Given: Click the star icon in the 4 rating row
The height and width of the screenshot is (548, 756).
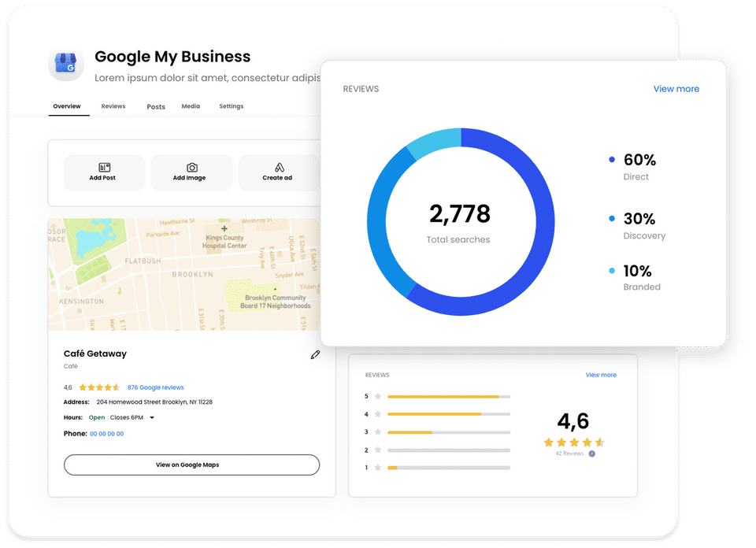Looking at the screenshot, I should 378,414.
